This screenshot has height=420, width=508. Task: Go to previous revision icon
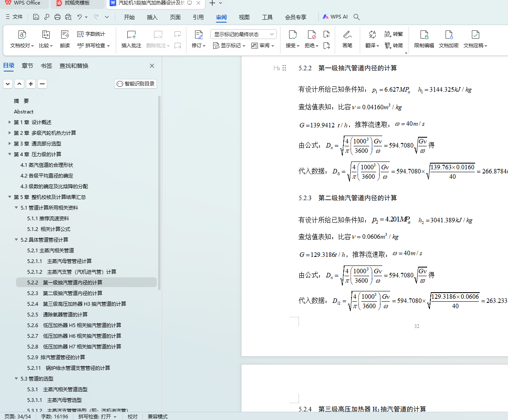pyautogui.click(x=327, y=34)
